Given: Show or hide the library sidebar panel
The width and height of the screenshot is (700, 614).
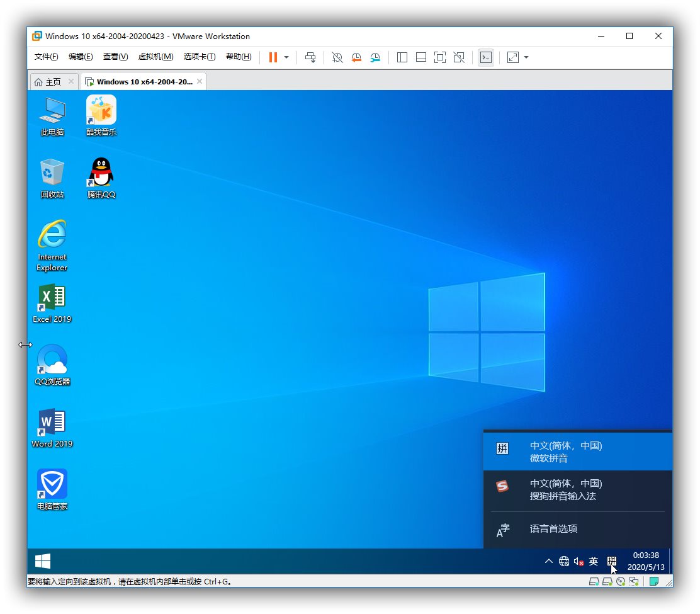Looking at the screenshot, I should click(x=402, y=57).
